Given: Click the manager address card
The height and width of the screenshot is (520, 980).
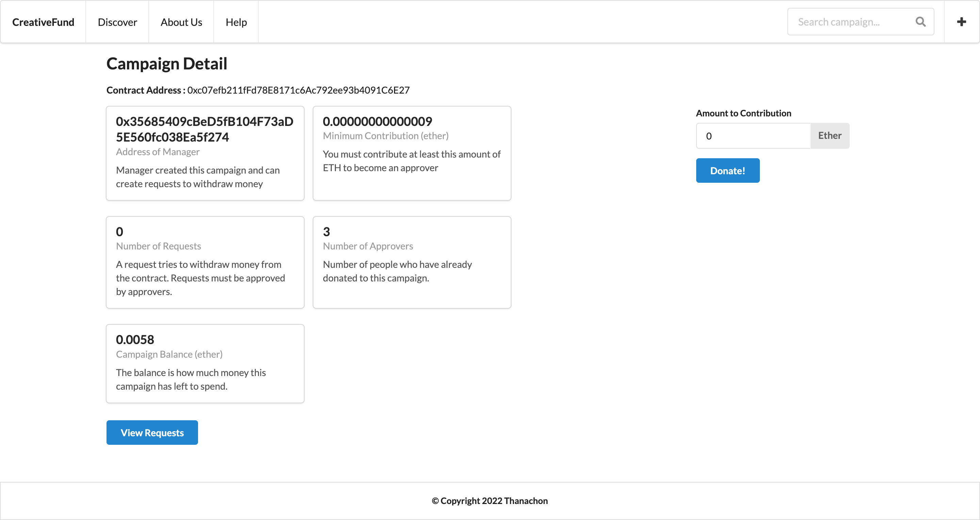Looking at the screenshot, I should point(205,152).
